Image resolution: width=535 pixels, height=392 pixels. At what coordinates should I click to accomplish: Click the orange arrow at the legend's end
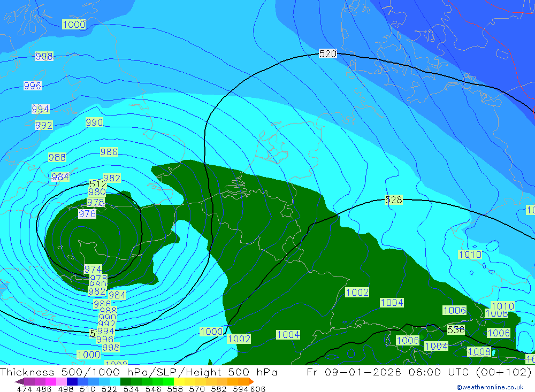coord(251,381)
